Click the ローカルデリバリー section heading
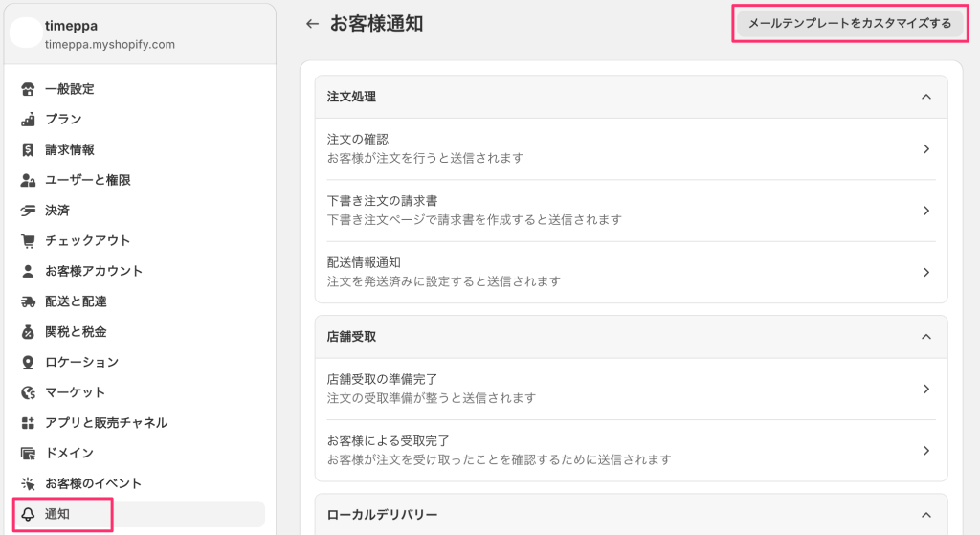The width and height of the screenshot is (980, 535). click(382, 515)
